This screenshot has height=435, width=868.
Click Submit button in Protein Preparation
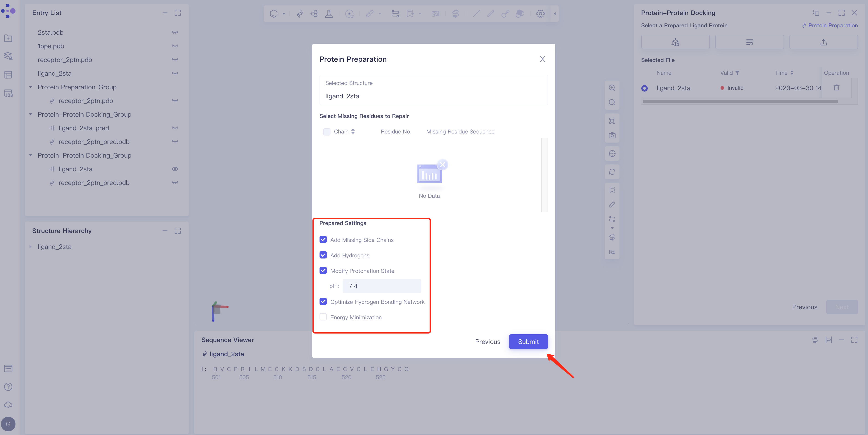(528, 342)
